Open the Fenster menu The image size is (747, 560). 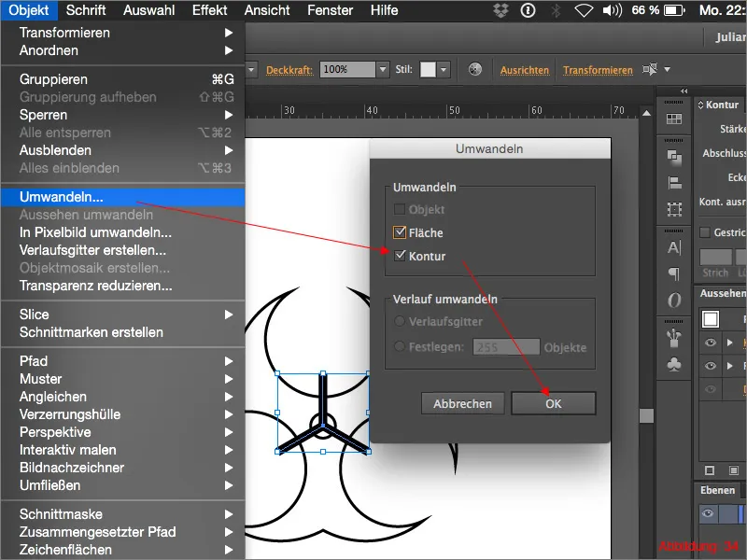coord(331,10)
